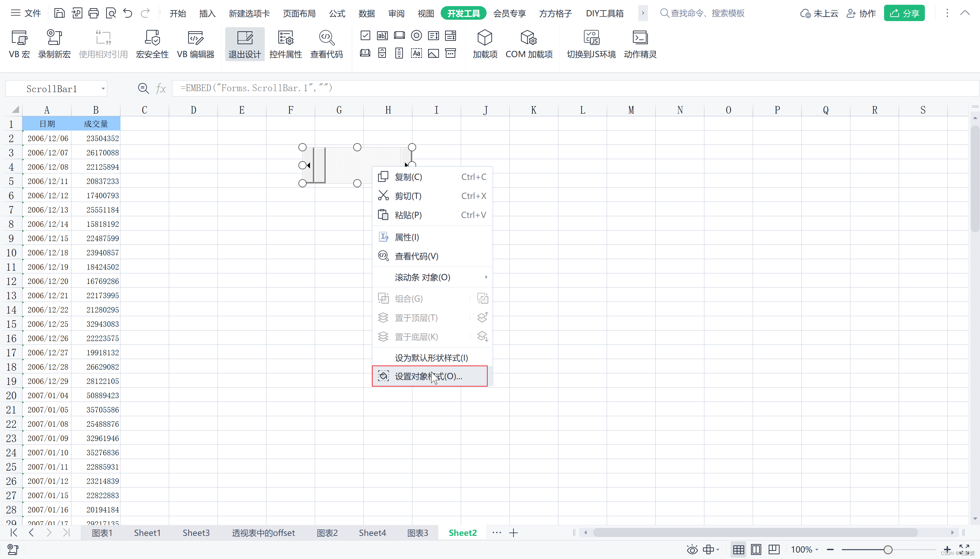The width and height of the screenshot is (980, 559).
Task: Insert combo box control
Action: [x=451, y=36]
